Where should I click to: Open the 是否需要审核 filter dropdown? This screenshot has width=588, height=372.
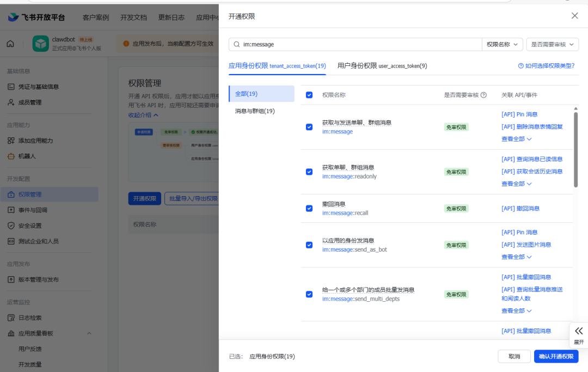point(553,44)
